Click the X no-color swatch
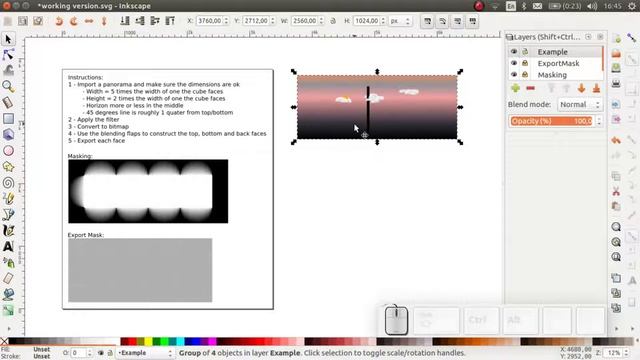 (x=4, y=341)
